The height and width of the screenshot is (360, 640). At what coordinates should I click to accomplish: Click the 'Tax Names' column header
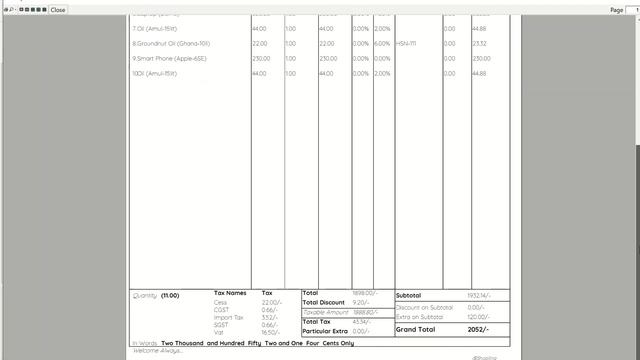230,293
